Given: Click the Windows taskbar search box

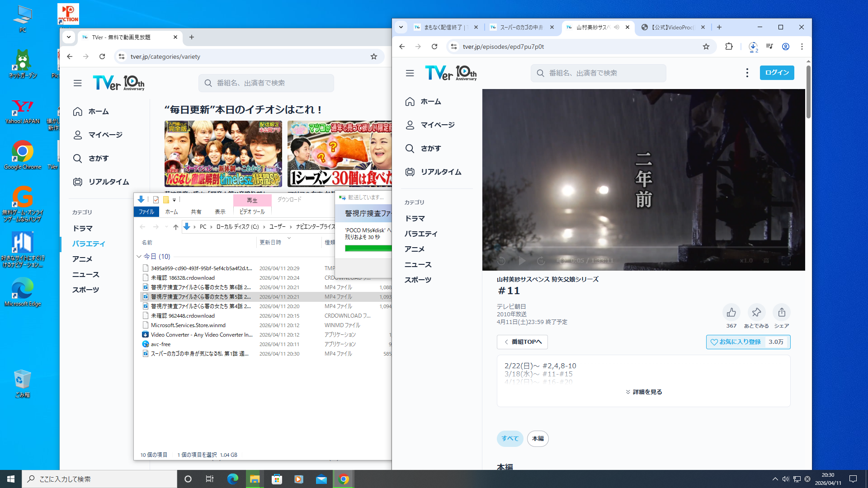Looking at the screenshot, I should pyautogui.click(x=99, y=479).
